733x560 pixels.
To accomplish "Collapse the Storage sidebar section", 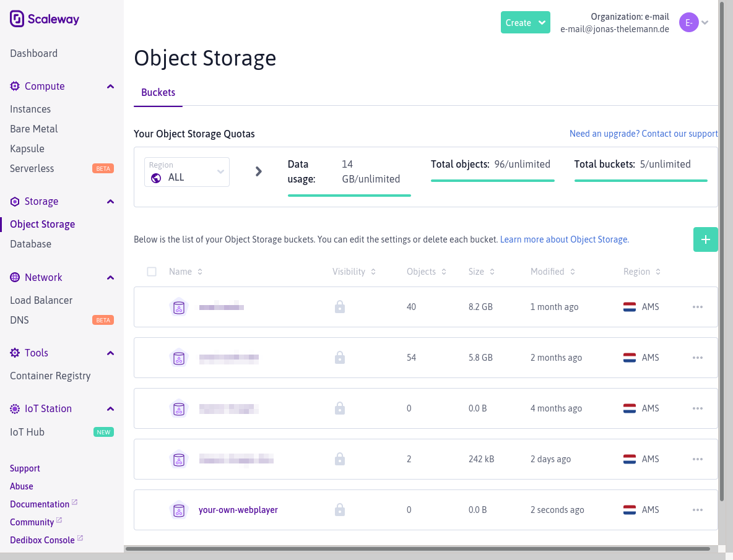I will [x=110, y=202].
